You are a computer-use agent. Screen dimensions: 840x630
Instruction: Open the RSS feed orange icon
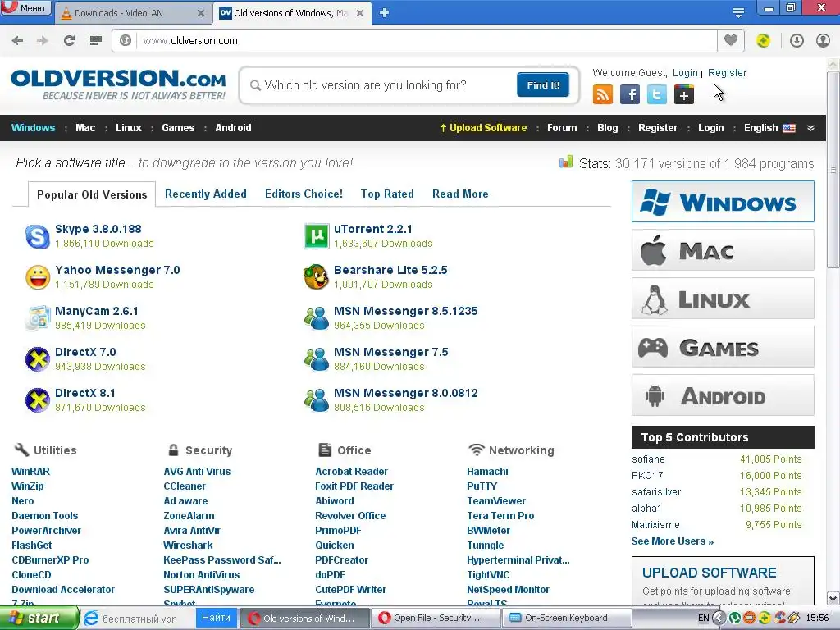point(603,95)
